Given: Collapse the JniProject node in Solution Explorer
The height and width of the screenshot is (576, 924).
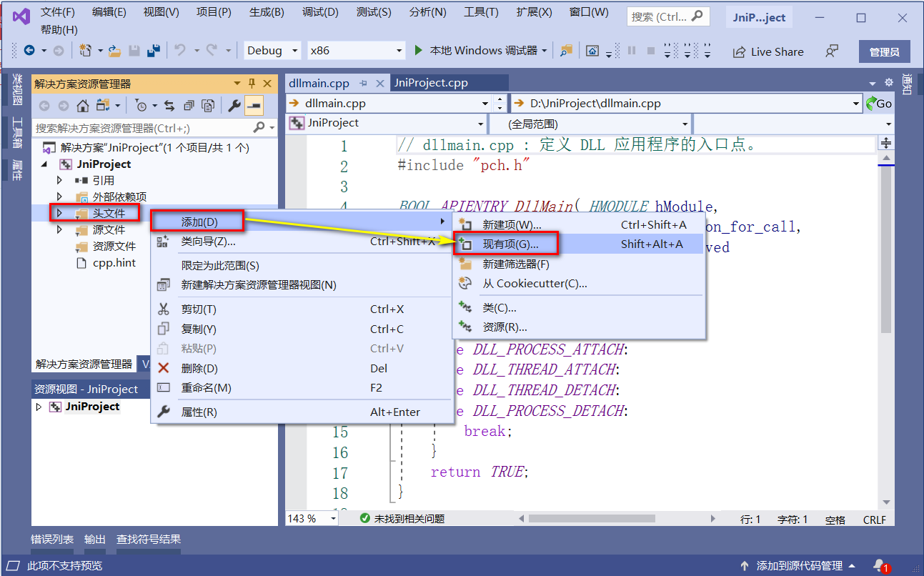Looking at the screenshot, I should click(x=46, y=164).
